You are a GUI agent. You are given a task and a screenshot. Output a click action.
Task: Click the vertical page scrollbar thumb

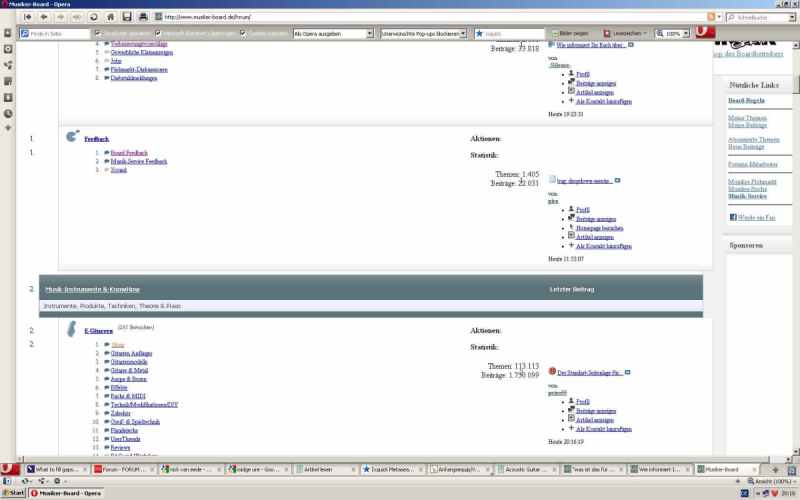coord(795,84)
